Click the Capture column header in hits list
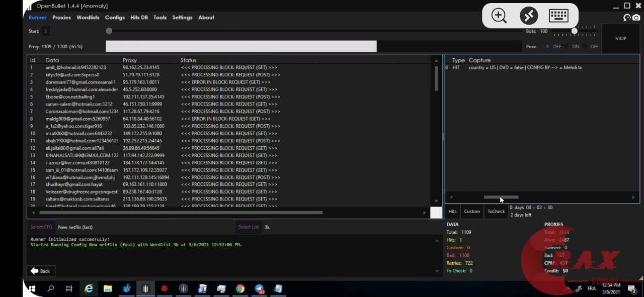The height and width of the screenshot is (297, 644). click(479, 60)
